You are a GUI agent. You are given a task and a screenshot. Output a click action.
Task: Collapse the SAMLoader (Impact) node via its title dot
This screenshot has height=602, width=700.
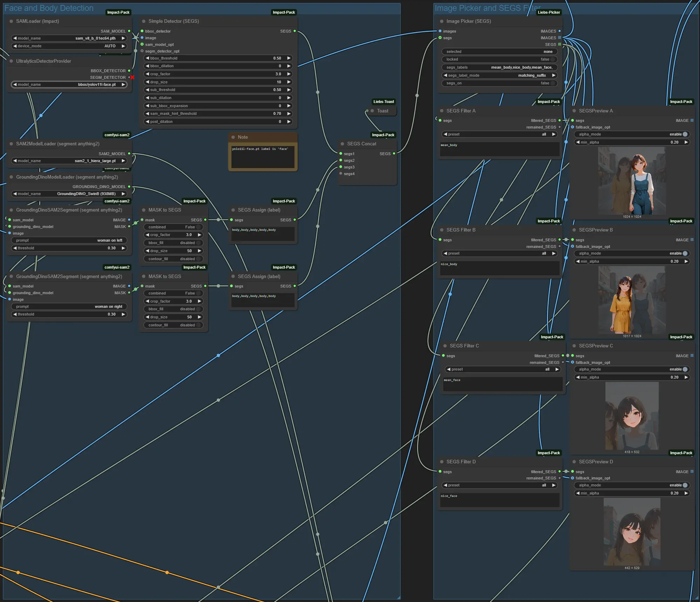pos(11,21)
